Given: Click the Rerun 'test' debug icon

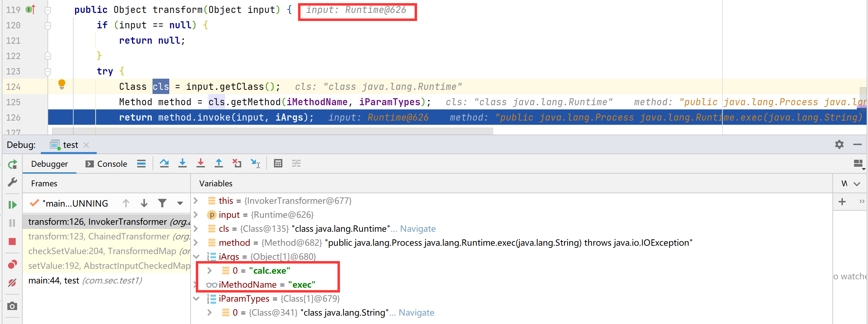Looking at the screenshot, I should pos(13,164).
